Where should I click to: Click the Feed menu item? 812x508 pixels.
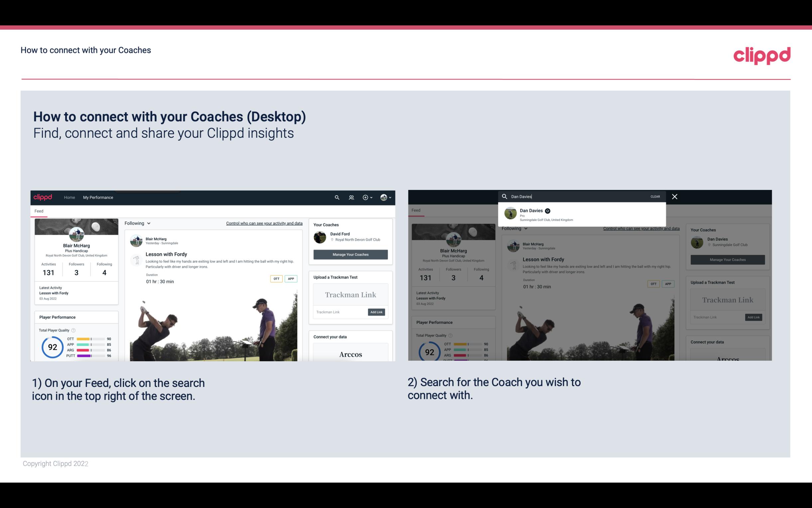coord(39,211)
